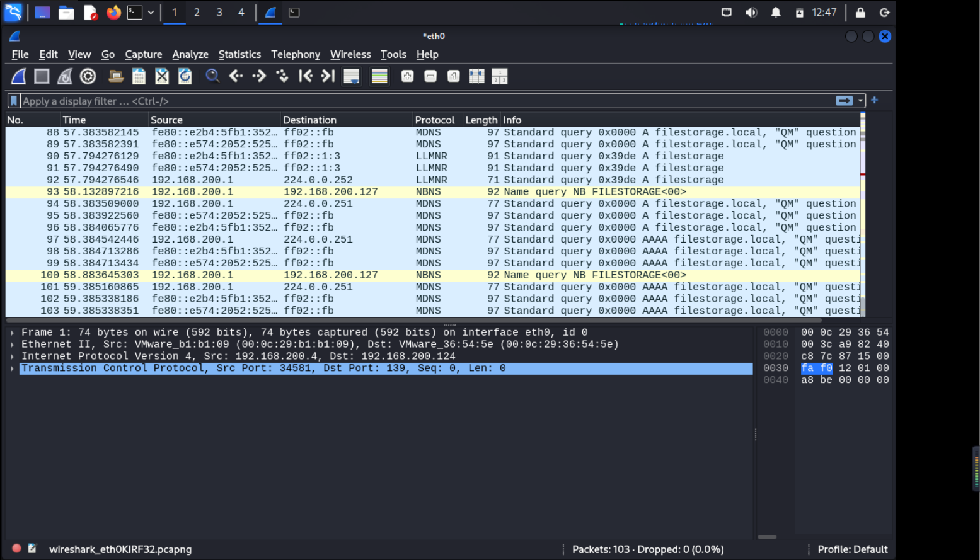Go back in packet history
This screenshot has width=980, height=560.
click(x=236, y=76)
